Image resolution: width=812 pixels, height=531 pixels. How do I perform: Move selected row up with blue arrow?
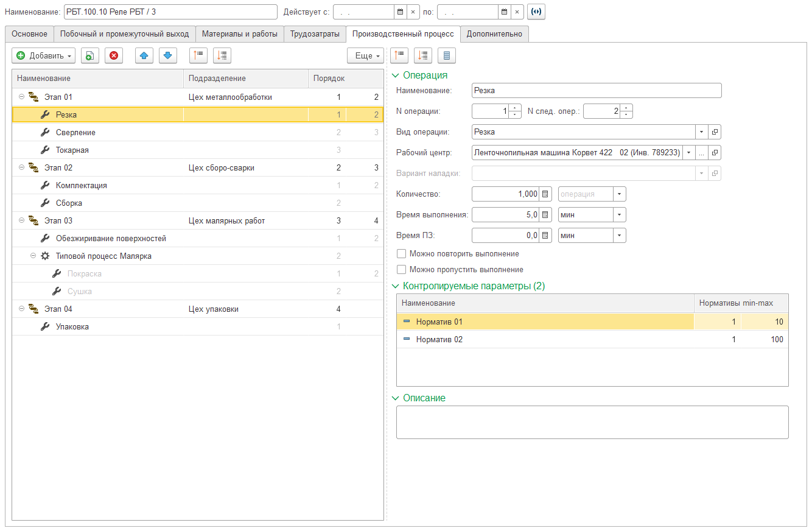(144, 56)
